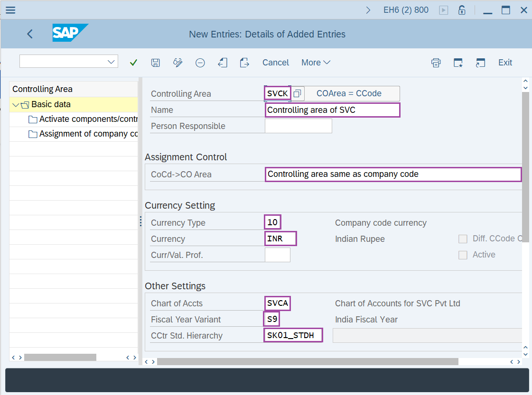Screen dimensions: 532x395
Task: Click the delete (minus circle) toolbar icon
Action: [x=200, y=63]
